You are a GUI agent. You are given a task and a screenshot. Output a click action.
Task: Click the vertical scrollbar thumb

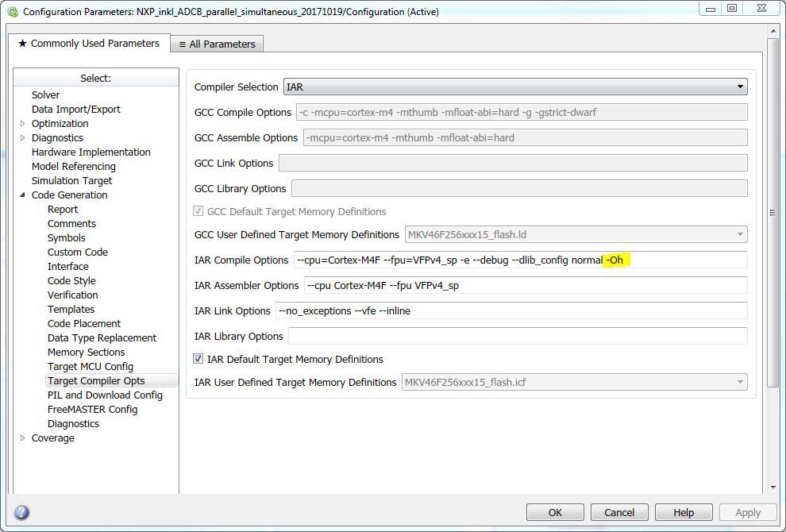(x=773, y=213)
